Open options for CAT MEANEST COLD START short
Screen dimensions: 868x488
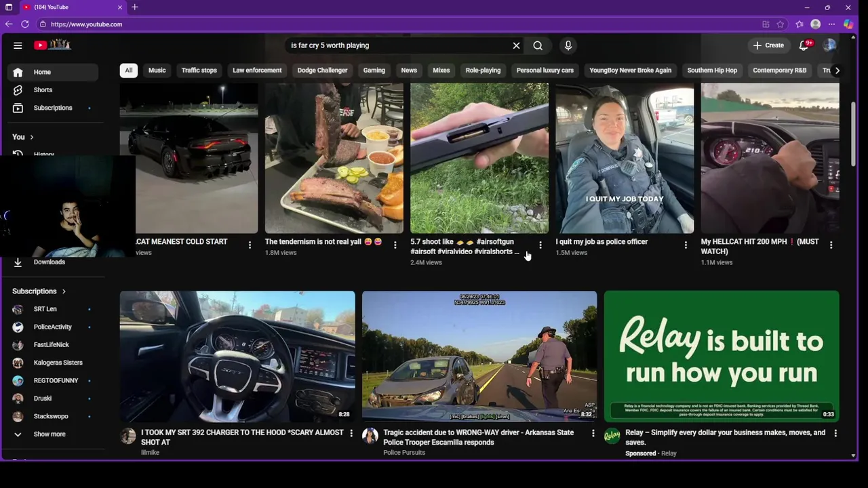tap(250, 245)
